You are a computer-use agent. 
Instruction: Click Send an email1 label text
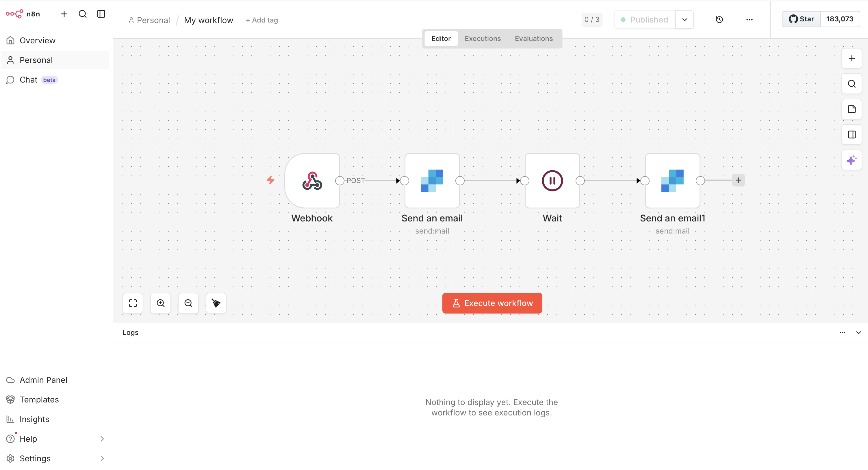click(673, 219)
